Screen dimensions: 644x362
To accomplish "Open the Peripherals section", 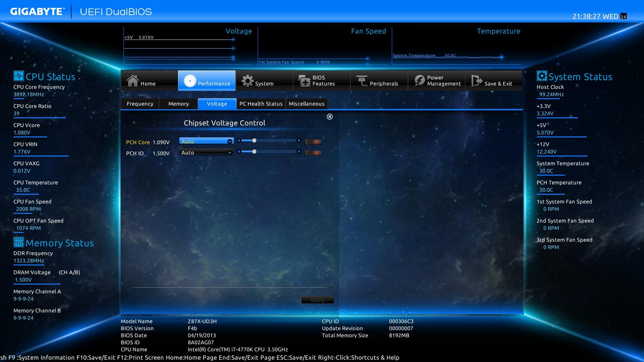I will 379,80.
